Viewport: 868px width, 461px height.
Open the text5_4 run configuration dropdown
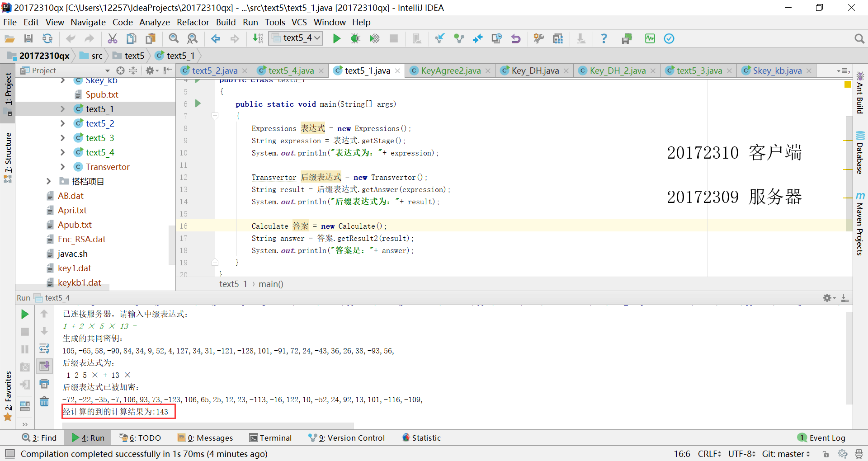[x=296, y=38]
